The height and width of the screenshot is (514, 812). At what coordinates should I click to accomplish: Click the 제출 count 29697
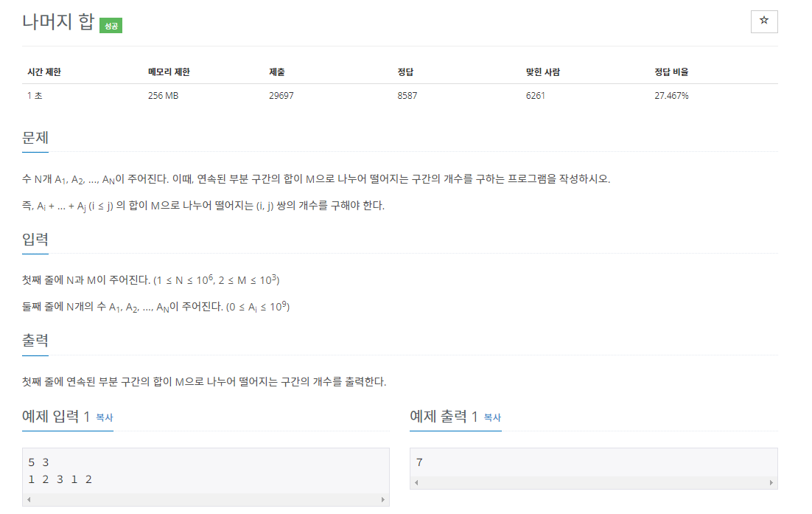pos(281,96)
